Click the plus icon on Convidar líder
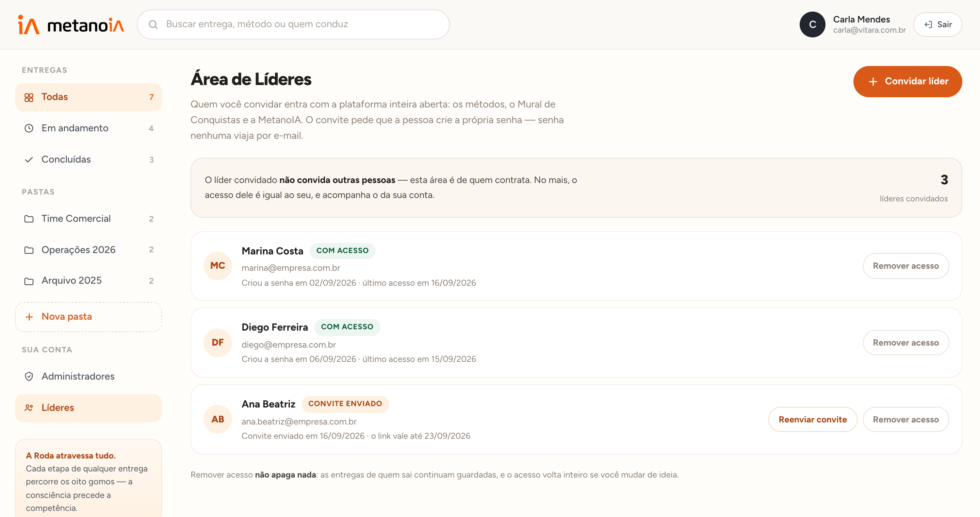 pos(873,82)
